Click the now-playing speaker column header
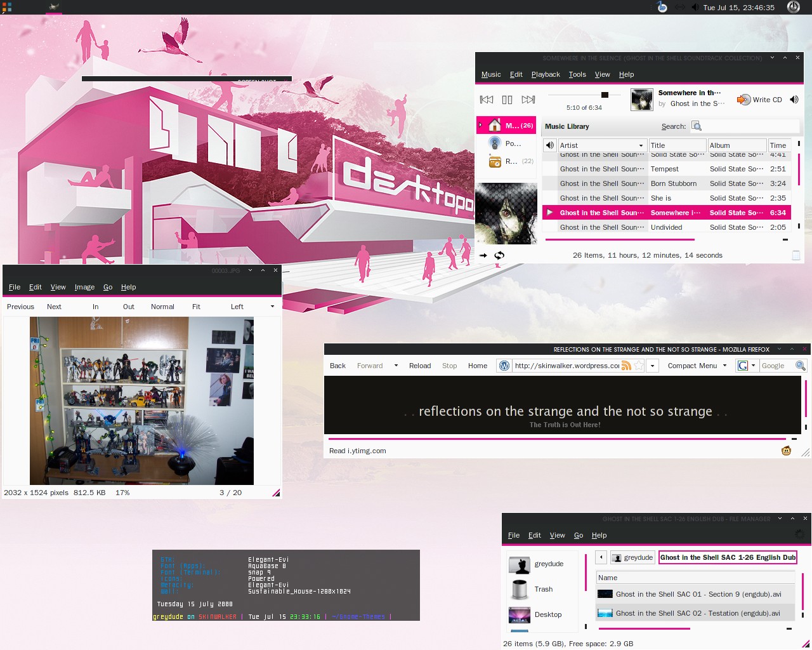Image resolution: width=812 pixels, height=650 pixels. [x=550, y=145]
